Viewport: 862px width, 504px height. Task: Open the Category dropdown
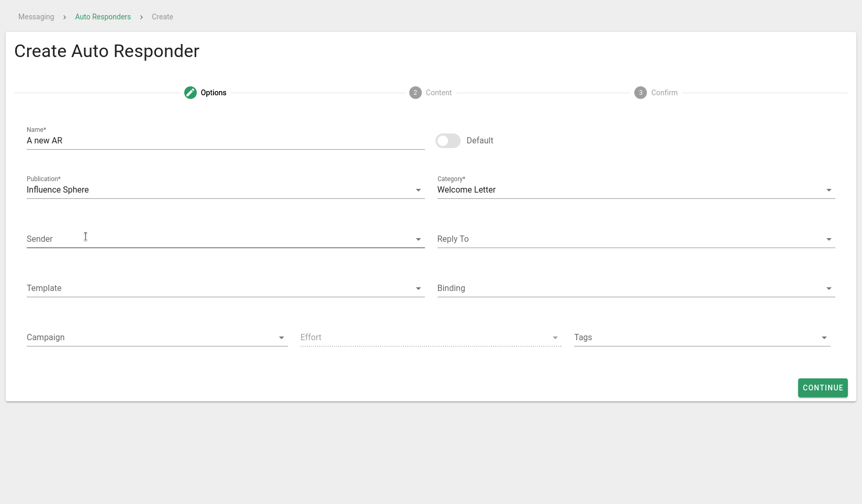pyautogui.click(x=636, y=189)
